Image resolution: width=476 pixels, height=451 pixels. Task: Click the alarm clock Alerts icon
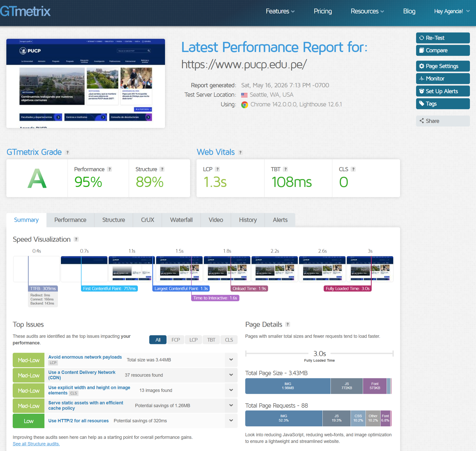(x=422, y=91)
